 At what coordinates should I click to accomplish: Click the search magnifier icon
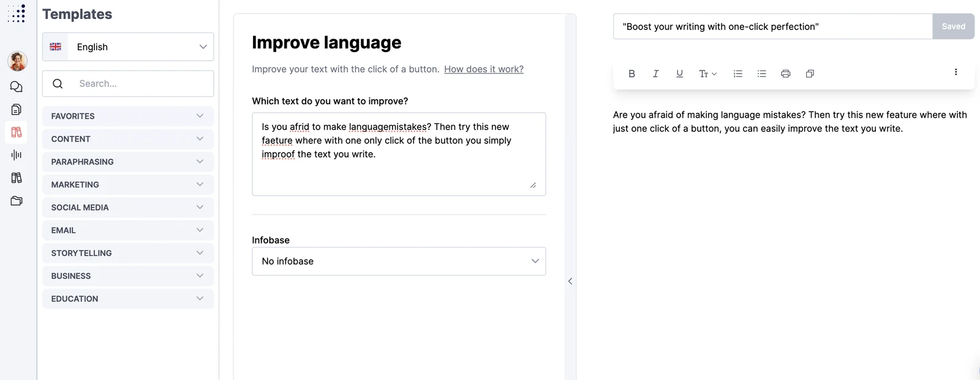58,83
